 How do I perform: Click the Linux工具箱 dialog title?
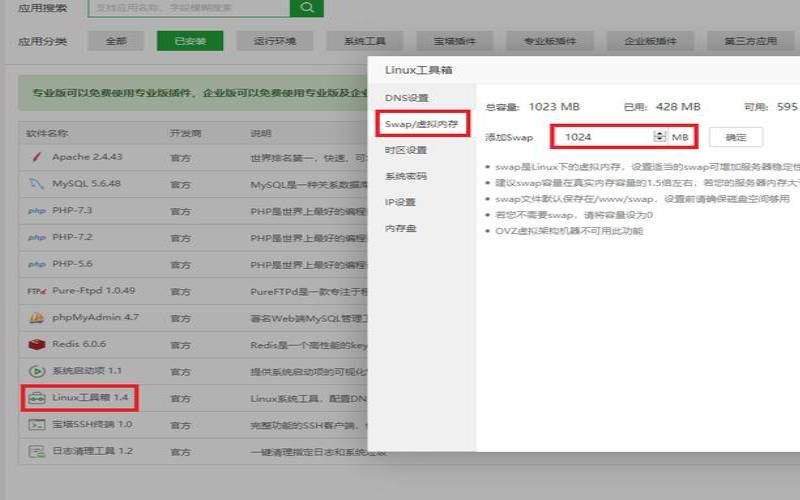point(418,70)
